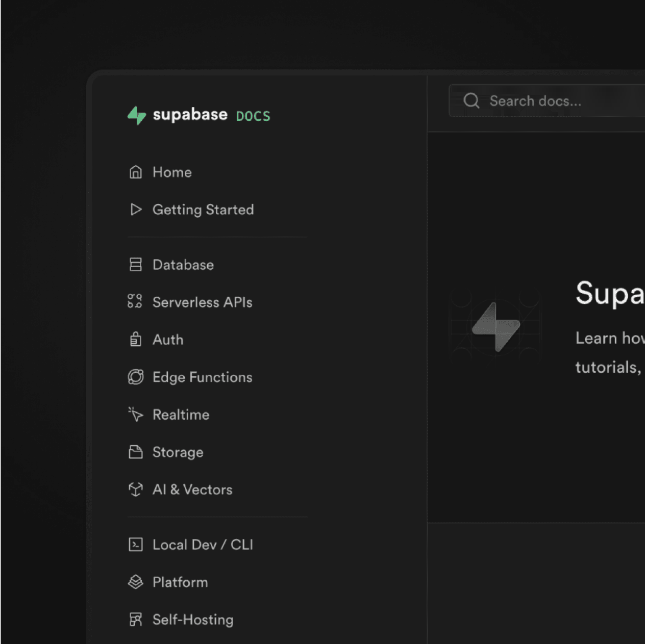645x644 pixels.
Task: Go to the Edge Functions text link
Action: point(202,377)
